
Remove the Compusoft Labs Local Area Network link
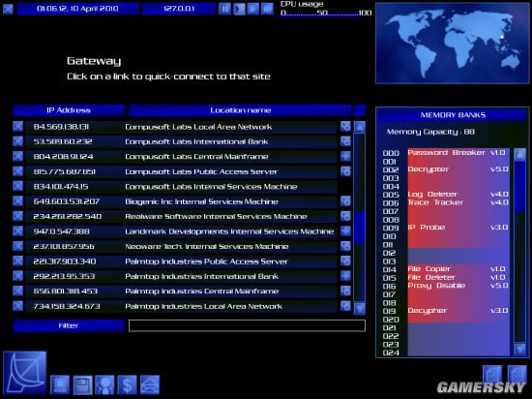[x=18, y=126]
